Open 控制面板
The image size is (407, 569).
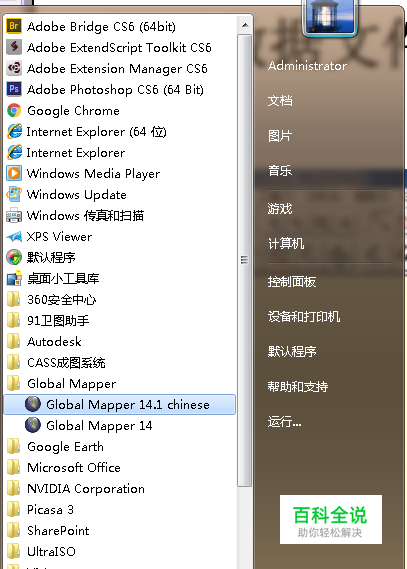(292, 281)
